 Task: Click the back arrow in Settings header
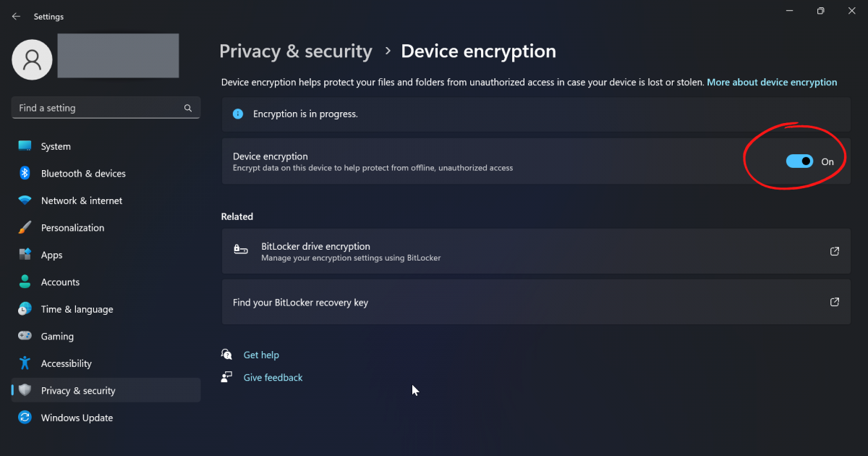point(16,17)
